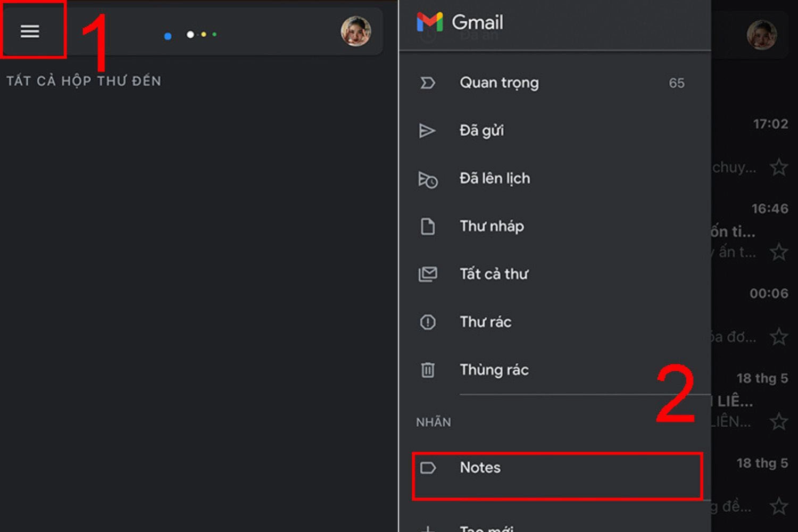Select the Quan trọng icon
This screenshot has width=798, height=532.
428,83
